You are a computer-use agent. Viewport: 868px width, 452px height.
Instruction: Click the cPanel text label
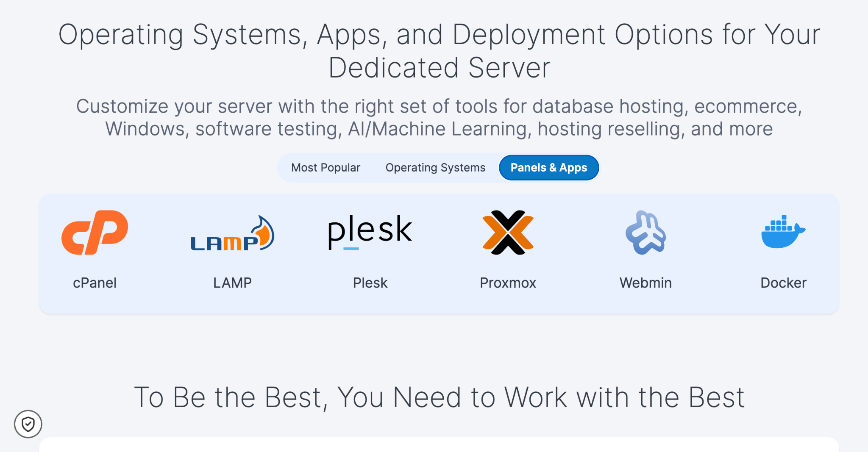95,283
